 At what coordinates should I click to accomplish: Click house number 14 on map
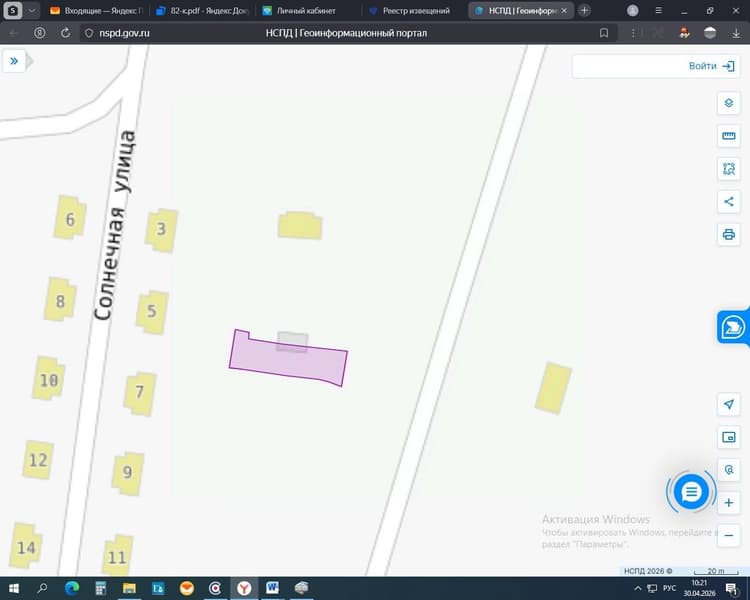tap(26, 546)
